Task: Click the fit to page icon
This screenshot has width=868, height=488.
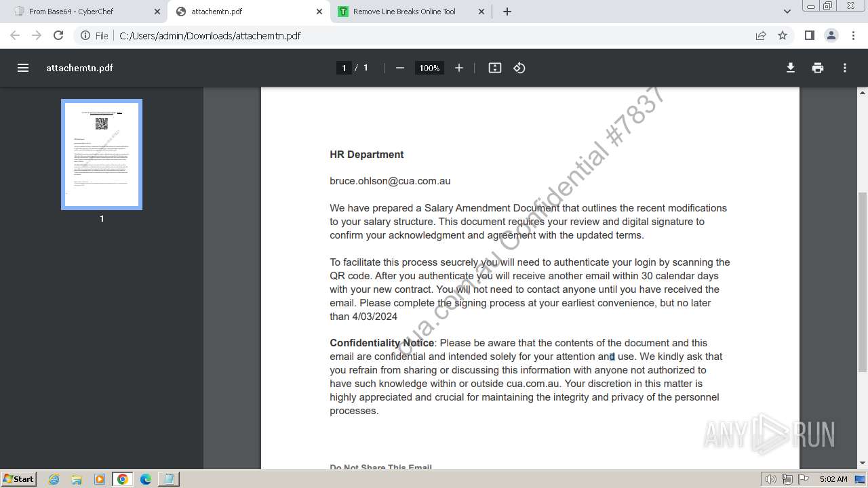Action: pos(495,68)
